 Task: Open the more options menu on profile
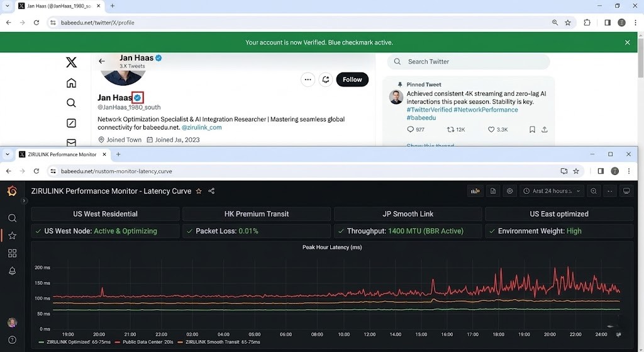[308, 79]
